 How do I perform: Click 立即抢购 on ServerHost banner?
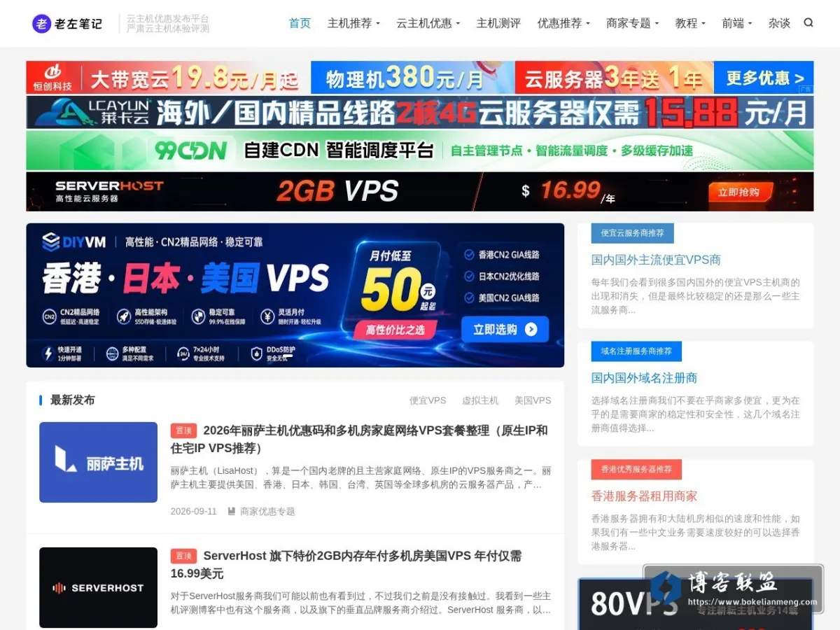pyautogui.click(x=740, y=192)
